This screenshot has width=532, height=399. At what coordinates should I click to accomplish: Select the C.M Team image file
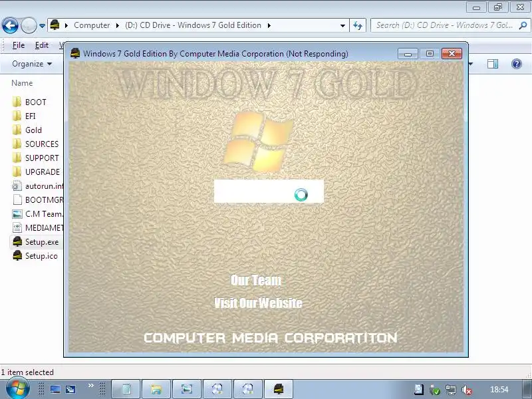coord(37,214)
